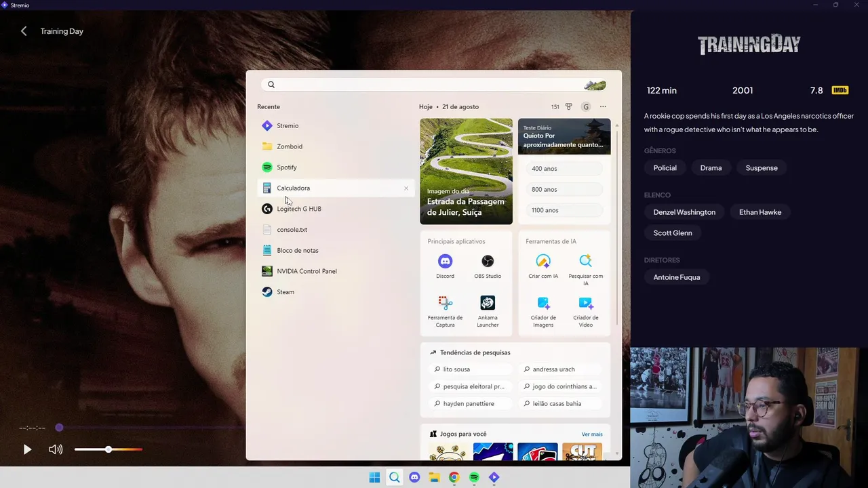Adjust the Stremio volume slider
Viewport: 868px width, 488px height.
click(108, 449)
